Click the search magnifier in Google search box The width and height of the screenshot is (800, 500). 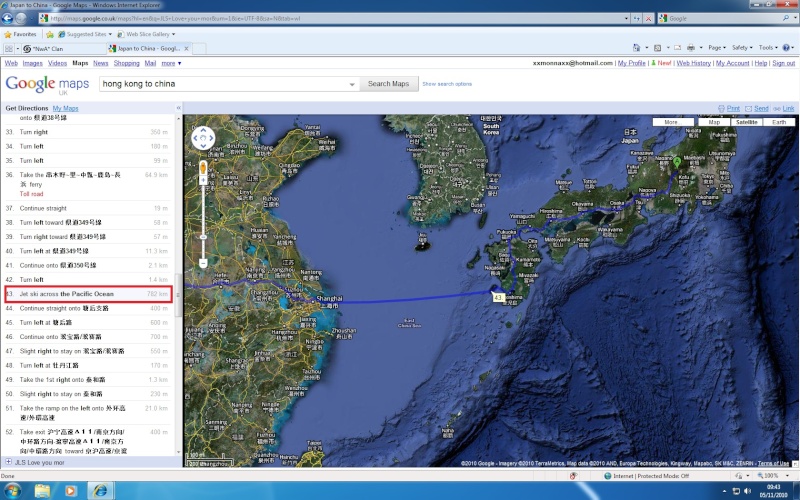pyautogui.click(x=786, y=18)
